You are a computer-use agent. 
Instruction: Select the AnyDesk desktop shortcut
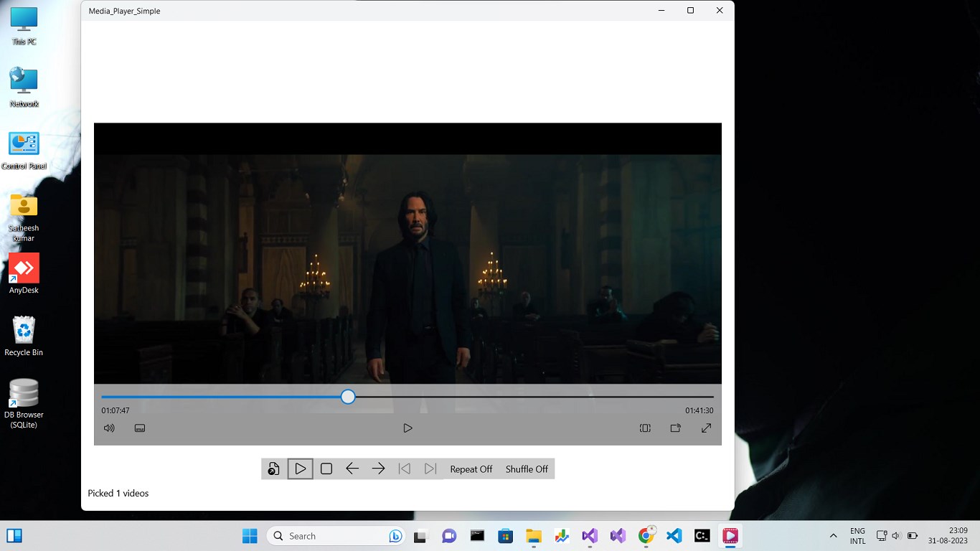coord(24,273)
